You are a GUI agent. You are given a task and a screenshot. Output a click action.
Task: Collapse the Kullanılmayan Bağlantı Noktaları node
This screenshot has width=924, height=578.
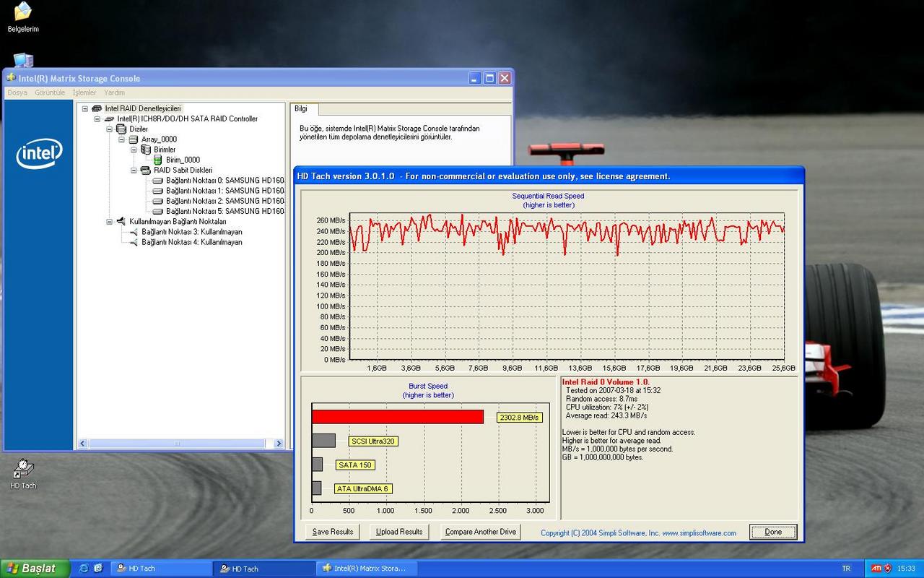tap(110, 222)
